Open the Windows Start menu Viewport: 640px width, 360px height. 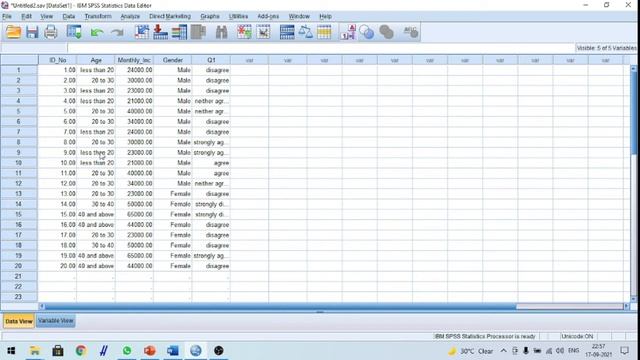(x=11, y=351)
